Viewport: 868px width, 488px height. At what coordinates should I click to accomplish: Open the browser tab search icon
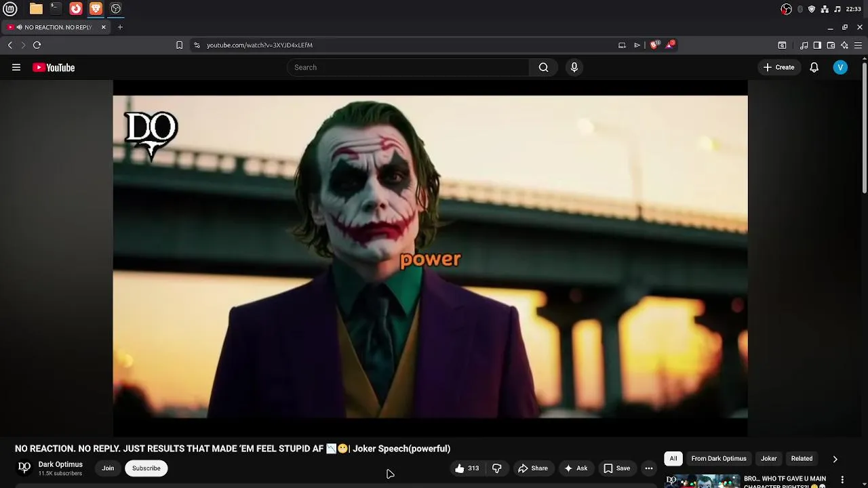(782, 45)
